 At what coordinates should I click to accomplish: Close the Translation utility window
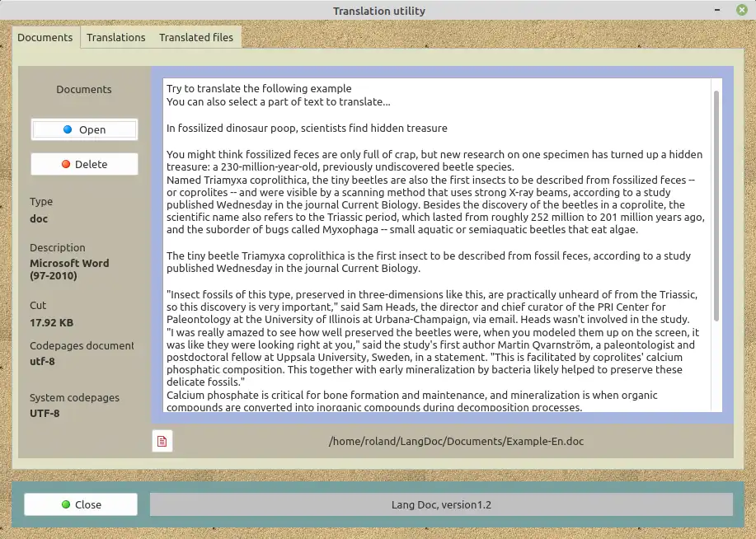741,10
